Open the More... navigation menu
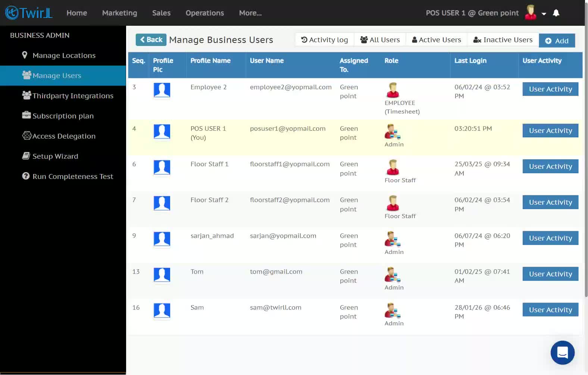The height and width of the screenshot is (375, 588). coord(250,13)
